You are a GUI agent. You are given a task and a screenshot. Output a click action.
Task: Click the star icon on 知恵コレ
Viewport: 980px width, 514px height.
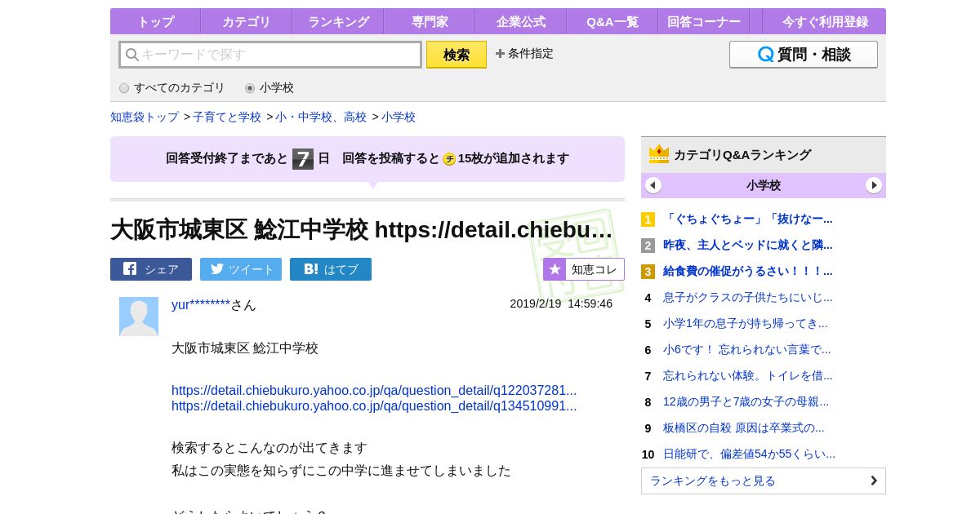coord(555,269)
